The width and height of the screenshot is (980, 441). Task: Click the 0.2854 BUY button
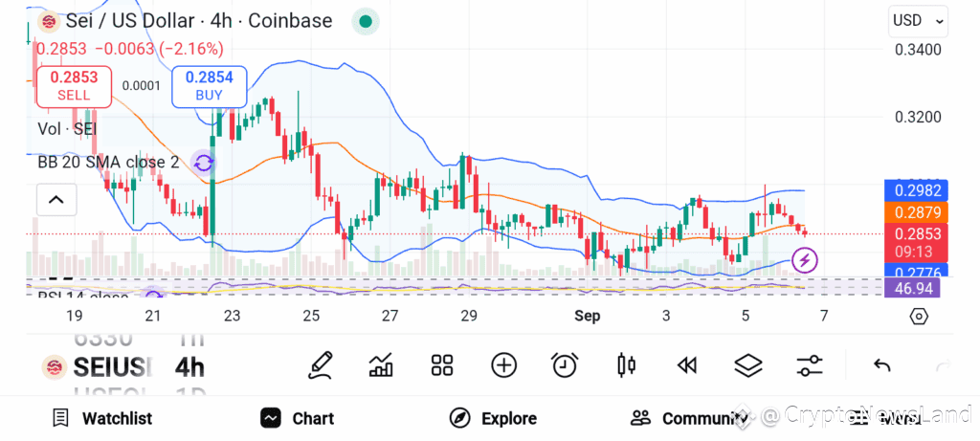pyautogui.click(x=210, y=86)
